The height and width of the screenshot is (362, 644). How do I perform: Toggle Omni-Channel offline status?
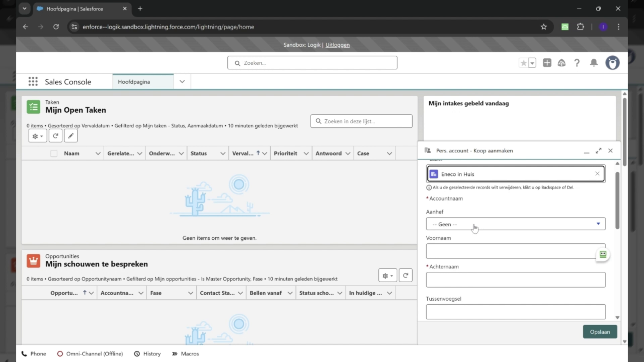(90, 354)
